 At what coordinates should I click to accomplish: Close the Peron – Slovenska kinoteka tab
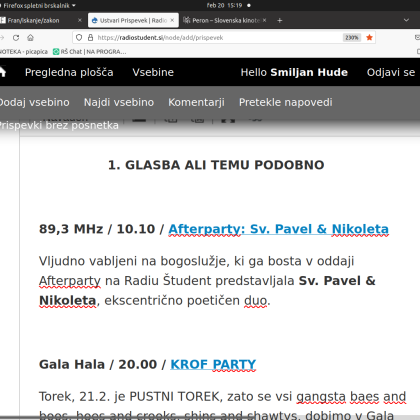point(264,20)
